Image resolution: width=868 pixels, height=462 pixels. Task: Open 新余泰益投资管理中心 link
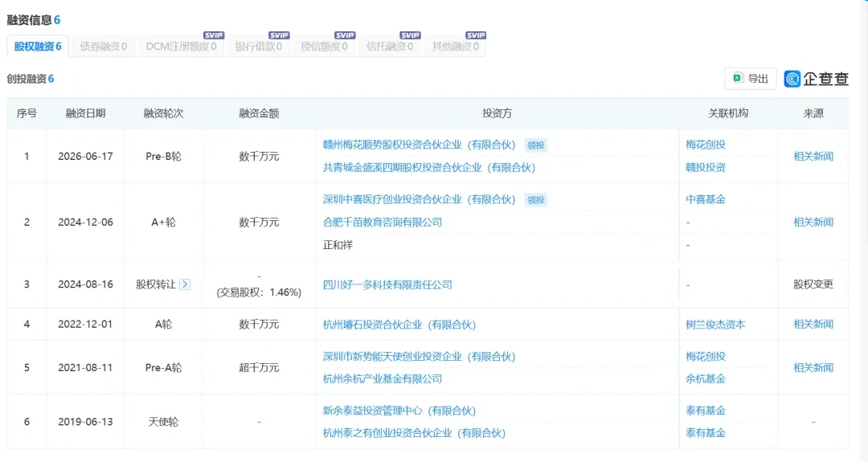coord(399,411)
